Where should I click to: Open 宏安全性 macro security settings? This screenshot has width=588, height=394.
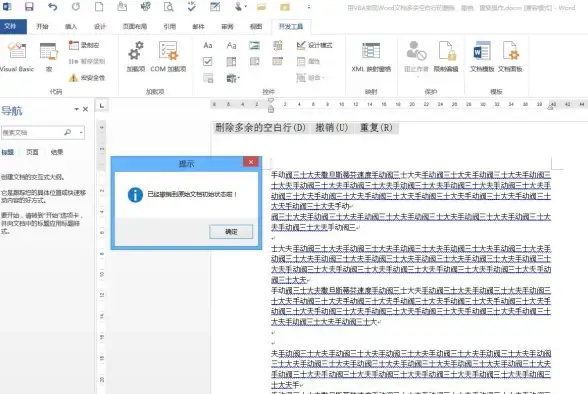[87, 78]
